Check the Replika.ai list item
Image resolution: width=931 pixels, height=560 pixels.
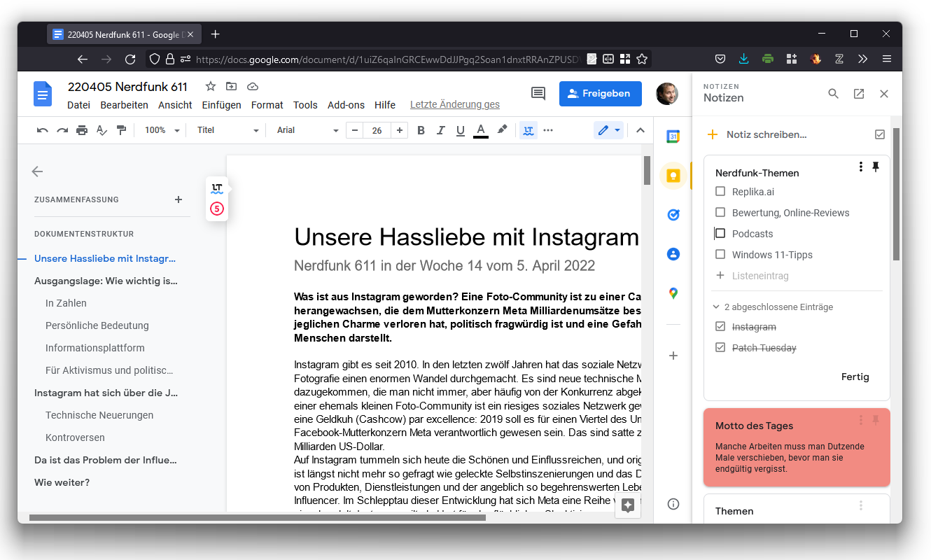pyautogui.click(x=720, y=192)
